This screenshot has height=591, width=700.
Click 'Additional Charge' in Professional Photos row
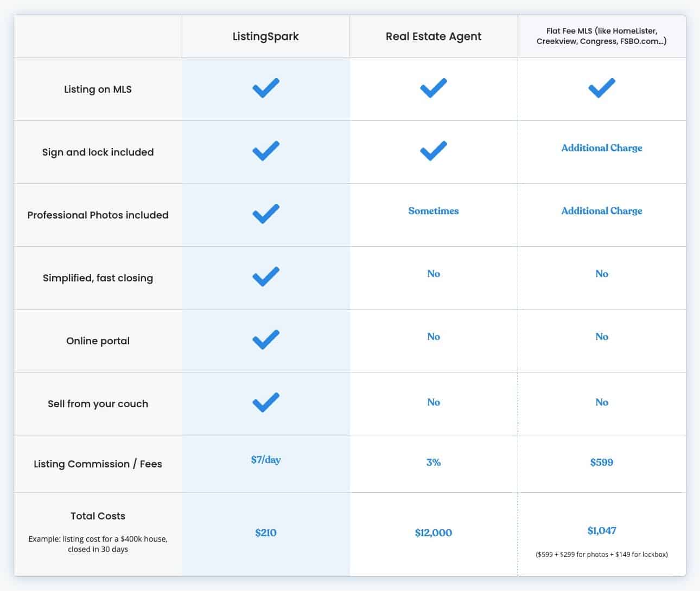click(x=602, y=211)
